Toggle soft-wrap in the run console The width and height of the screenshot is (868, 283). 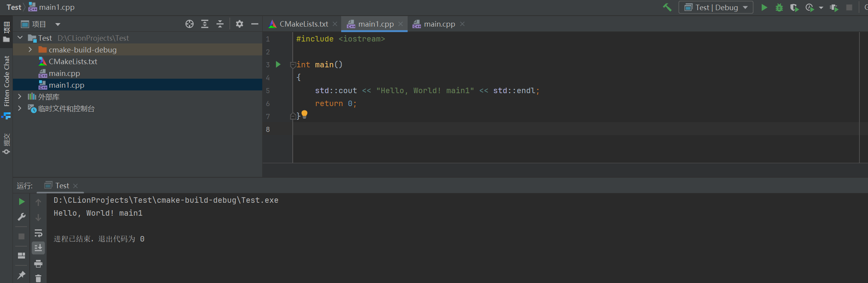pos(38,233)
